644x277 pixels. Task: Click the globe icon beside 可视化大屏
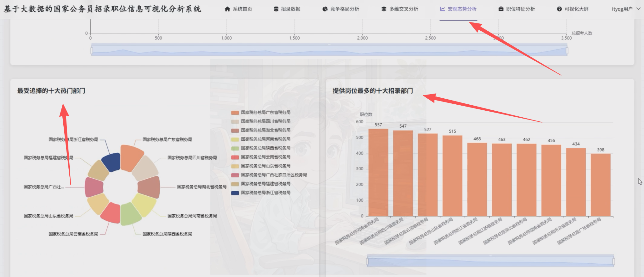point(559,9)
